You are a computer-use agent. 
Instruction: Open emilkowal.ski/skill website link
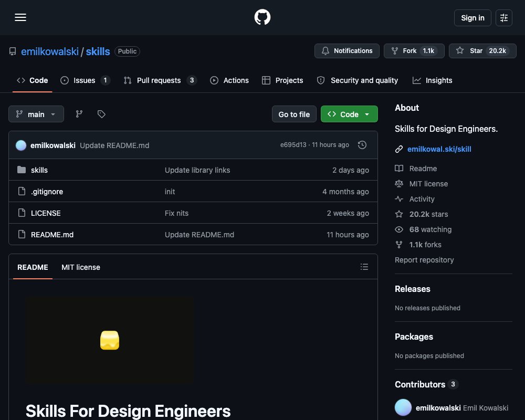tap(439, 149)
